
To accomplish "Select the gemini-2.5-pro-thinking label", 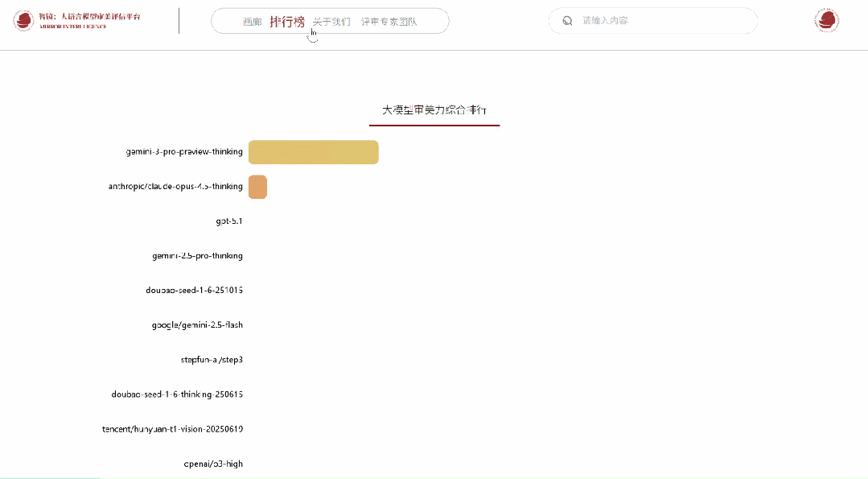I will point(198,256).
